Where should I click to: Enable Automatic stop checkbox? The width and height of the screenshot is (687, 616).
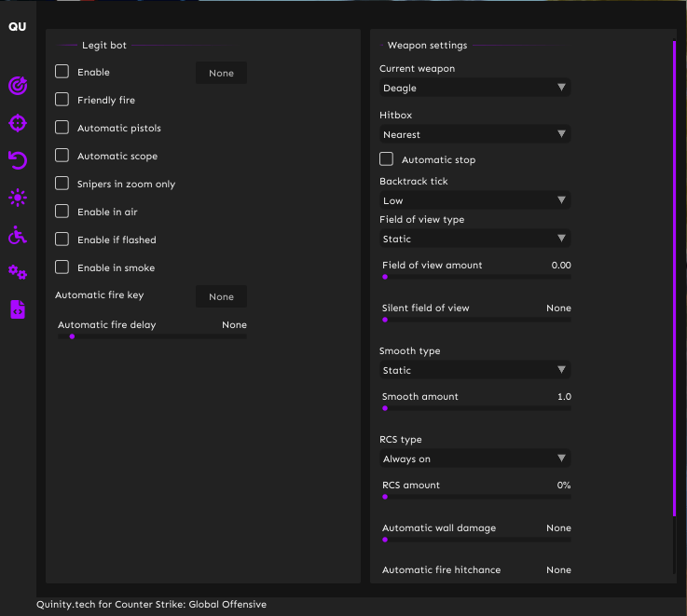point(387,159)
